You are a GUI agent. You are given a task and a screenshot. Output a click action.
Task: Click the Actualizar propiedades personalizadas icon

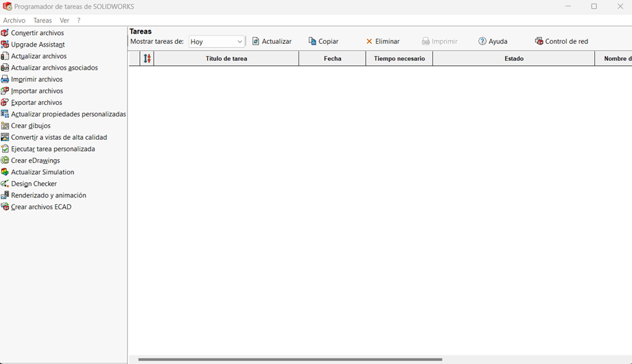pos(5,114)
